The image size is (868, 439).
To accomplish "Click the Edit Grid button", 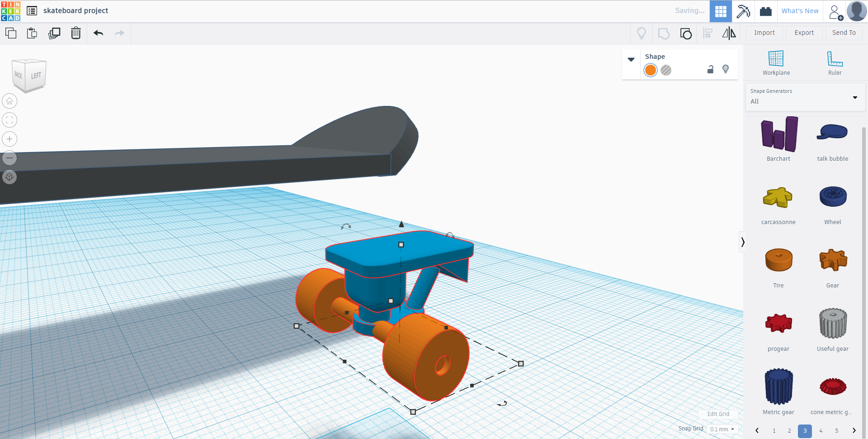I will (718, 414).
